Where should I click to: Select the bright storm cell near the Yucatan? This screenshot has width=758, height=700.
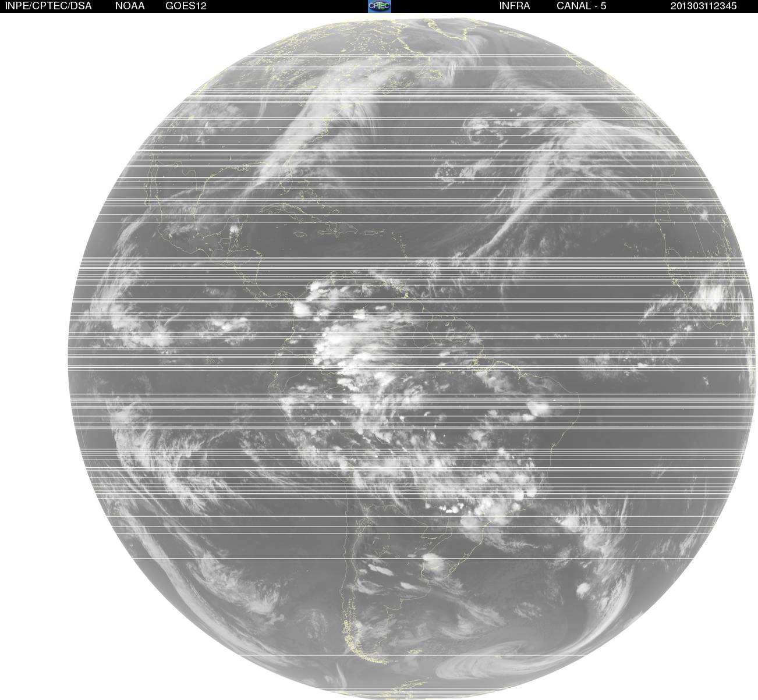point(235,230)
